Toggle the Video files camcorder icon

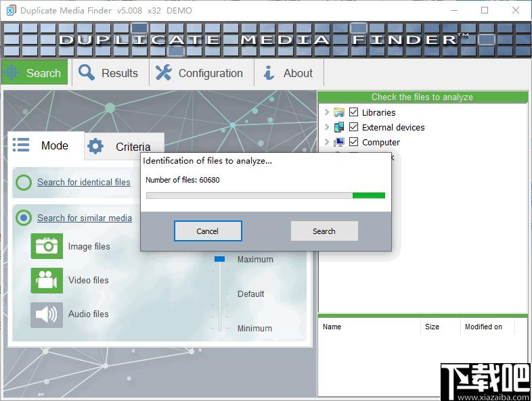[x=47, y=281]
